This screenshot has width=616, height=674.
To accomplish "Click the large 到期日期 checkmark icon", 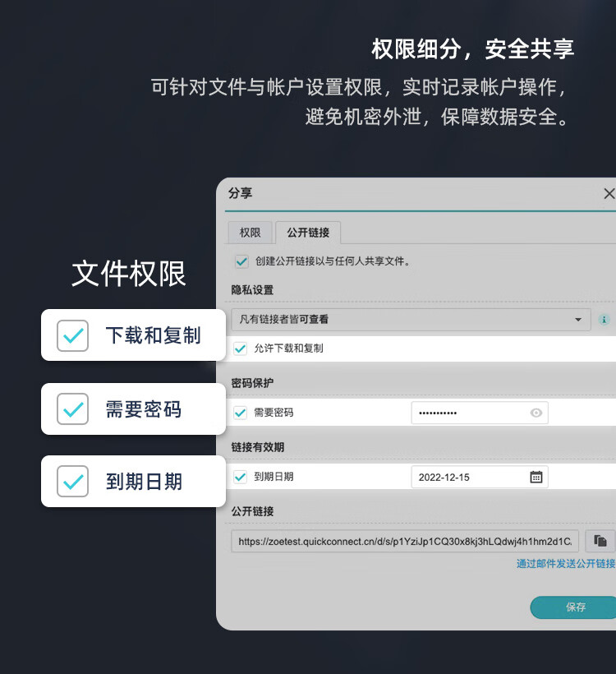I will click(72, 481).
